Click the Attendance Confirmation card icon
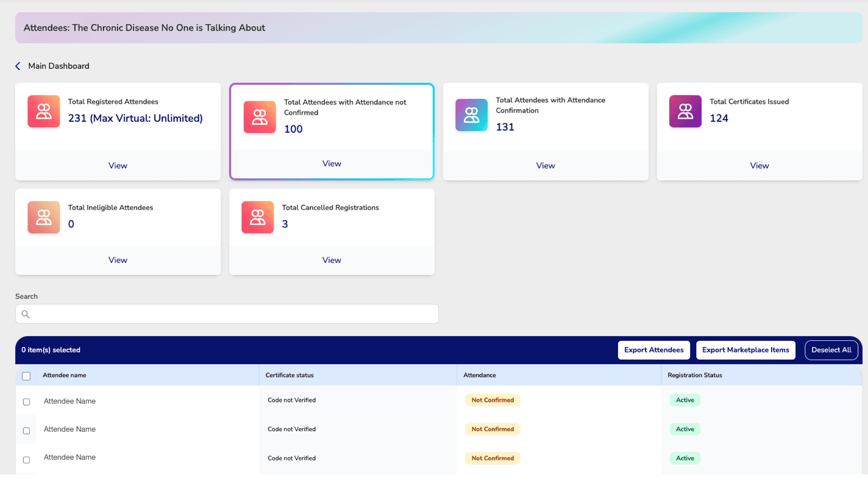The width and height of the screenshot is (868, 478). point(471,115)
